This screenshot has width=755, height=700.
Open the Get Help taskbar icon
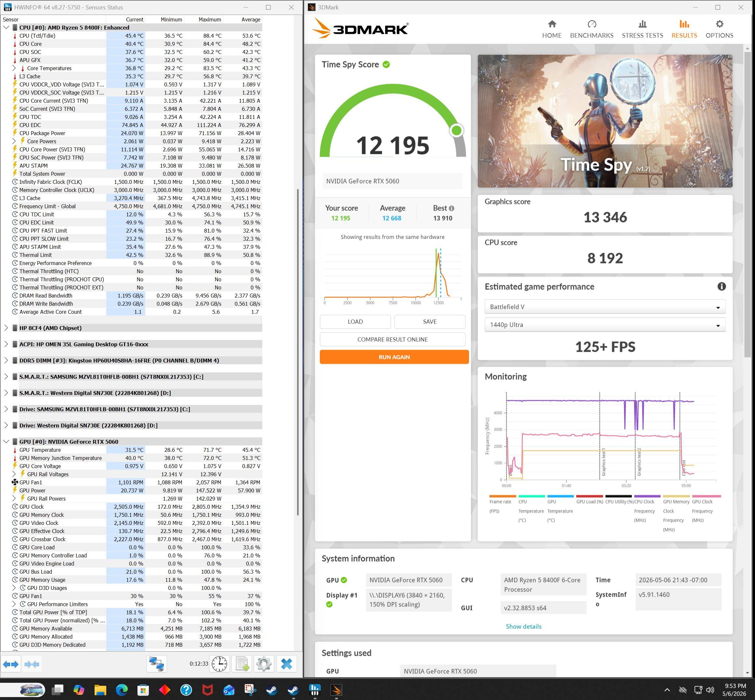(x=186, y=690)
